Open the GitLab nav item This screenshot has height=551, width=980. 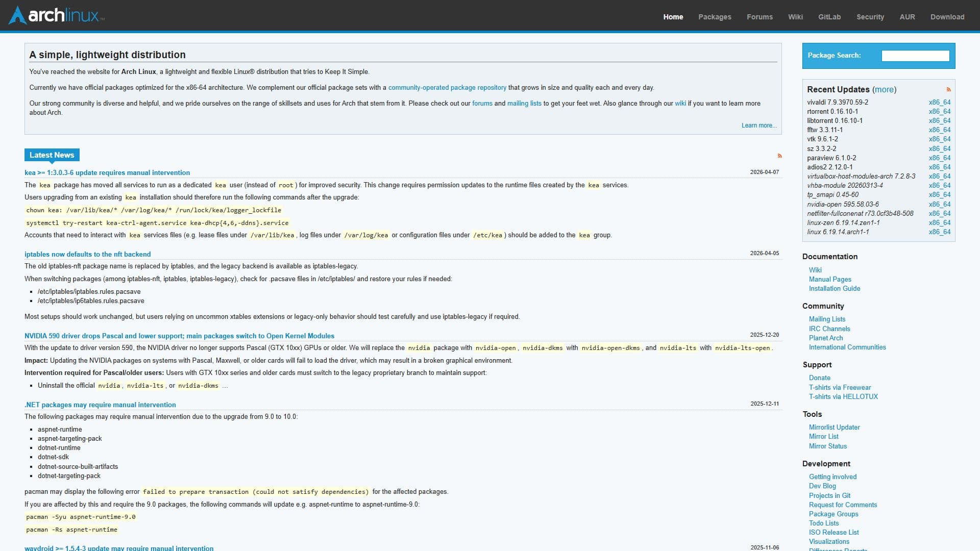829,17
